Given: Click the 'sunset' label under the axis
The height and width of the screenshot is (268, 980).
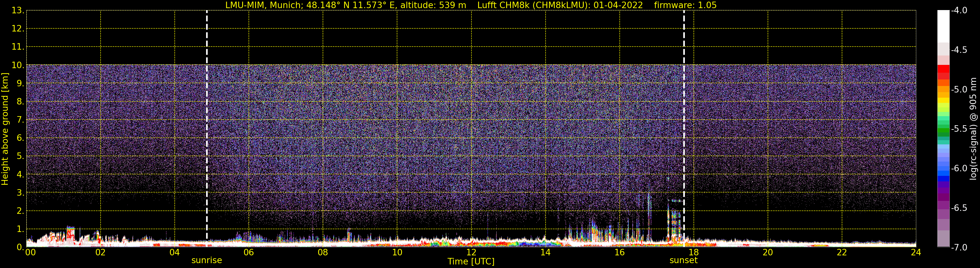Looking at the screenshot, I should [683, 261].
